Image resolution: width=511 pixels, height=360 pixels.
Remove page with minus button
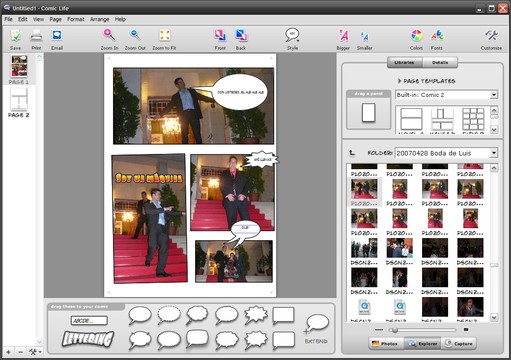pos(20,352)
